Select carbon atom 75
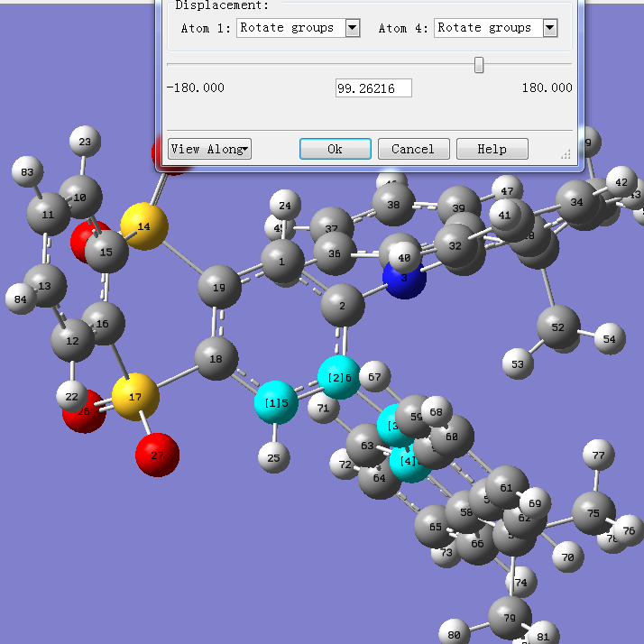This screenshot has width=644, height=644. 593,513
